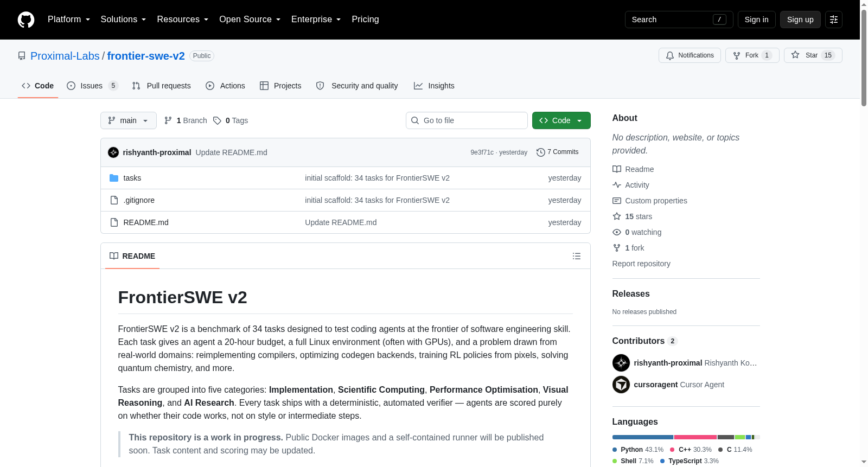The height and width of the screenshot is (467, 868).
Task: Click Report repository link
Action: click(641, 264)
